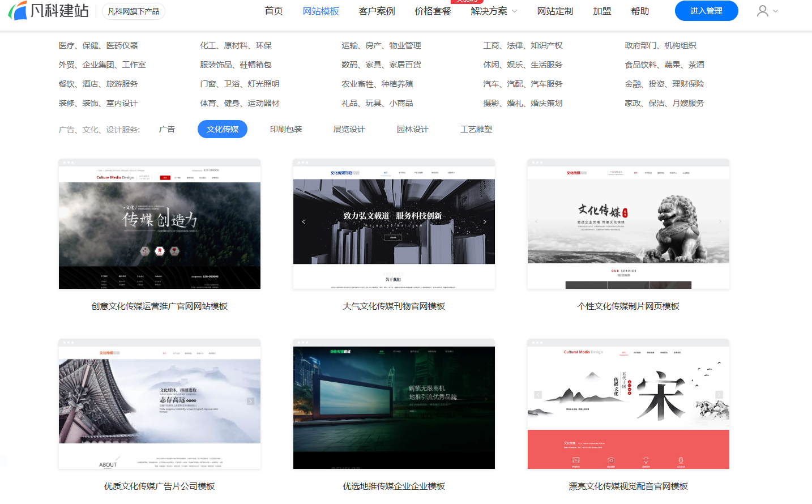This screenshot has width=812, height=504.
Task: Click the title 大气文化传媒刊物官网模板
Action: click(394, 306)
